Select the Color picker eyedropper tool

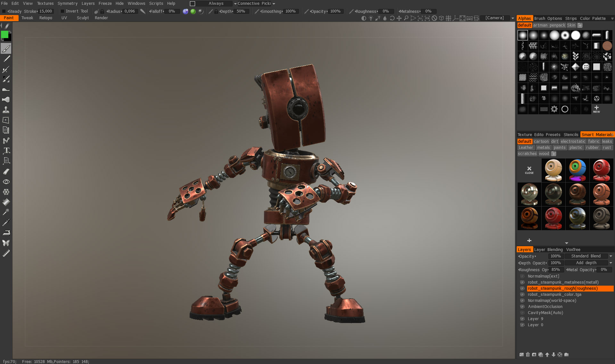(6, 222)
